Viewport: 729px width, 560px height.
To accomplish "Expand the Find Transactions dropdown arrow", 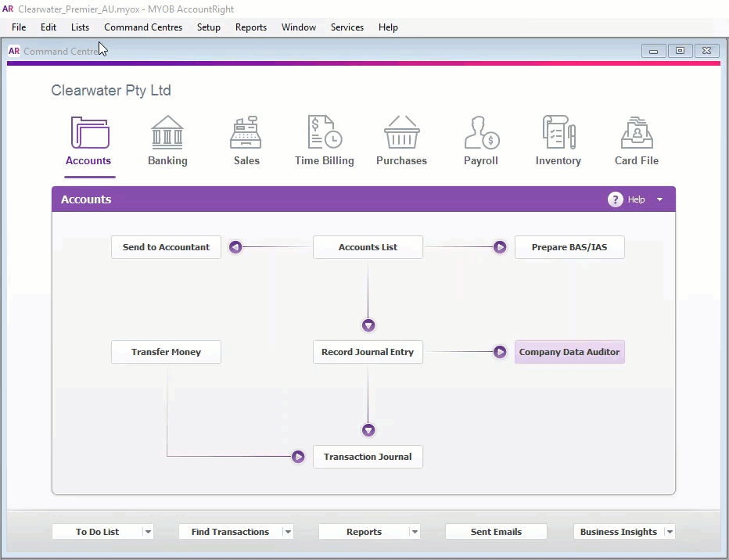I will tap(289, 532).
